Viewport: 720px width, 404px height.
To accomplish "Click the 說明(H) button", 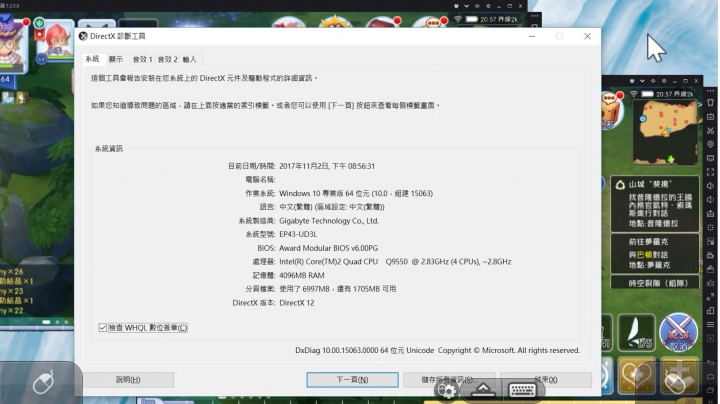I will (128, 380).
